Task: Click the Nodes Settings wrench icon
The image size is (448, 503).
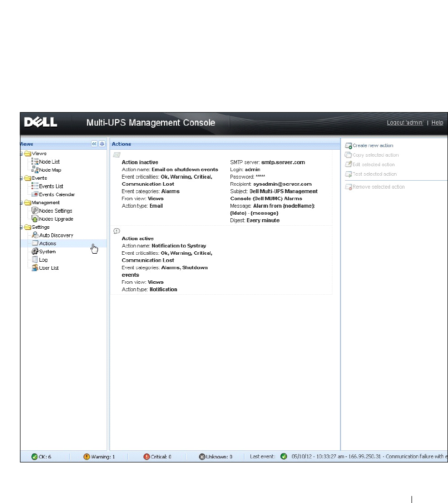Action: pos(35,210)
